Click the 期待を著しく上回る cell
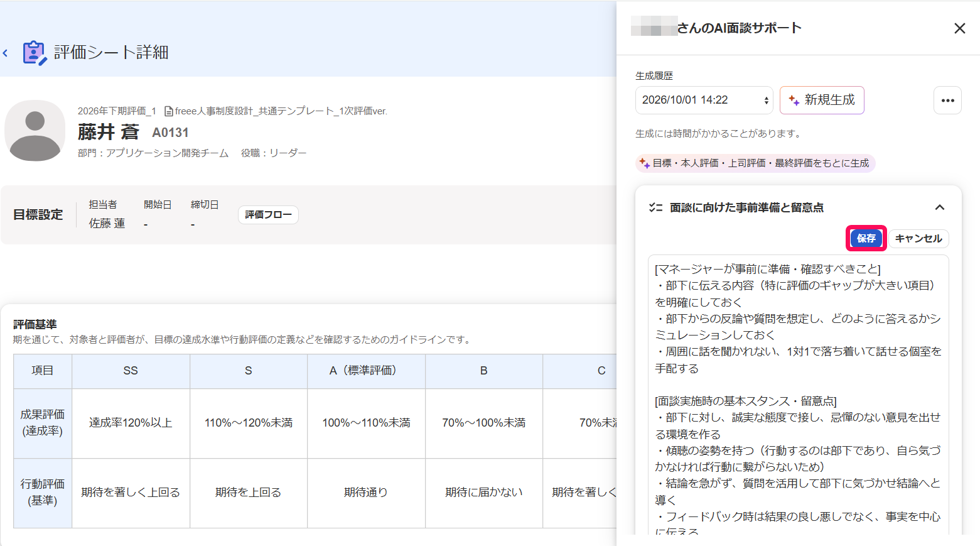The height and width of the screenshot is (546, 980). click(x=131, y=493)
